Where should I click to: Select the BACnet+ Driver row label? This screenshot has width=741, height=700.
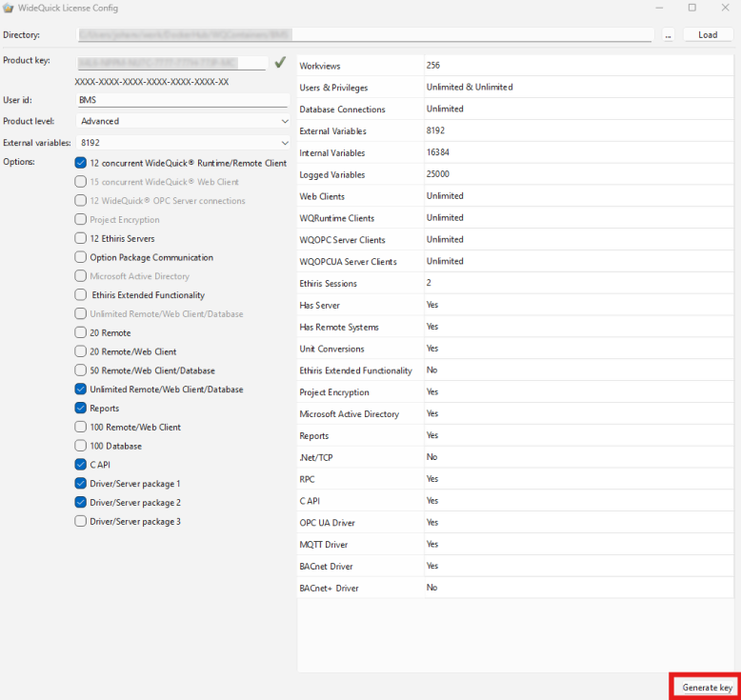tap(329, 588)
